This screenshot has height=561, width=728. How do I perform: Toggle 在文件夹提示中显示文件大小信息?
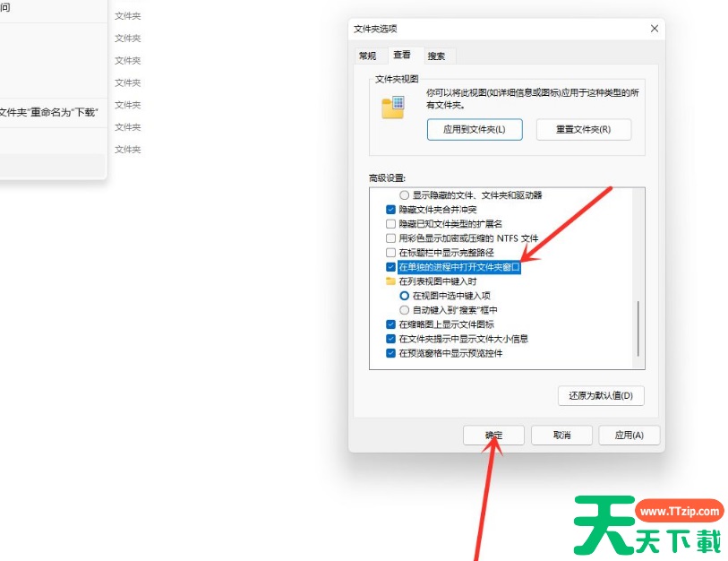tap(390, 339)
